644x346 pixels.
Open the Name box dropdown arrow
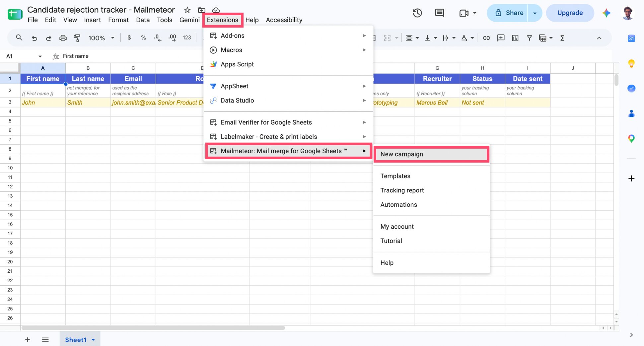[x=40, y=56]
